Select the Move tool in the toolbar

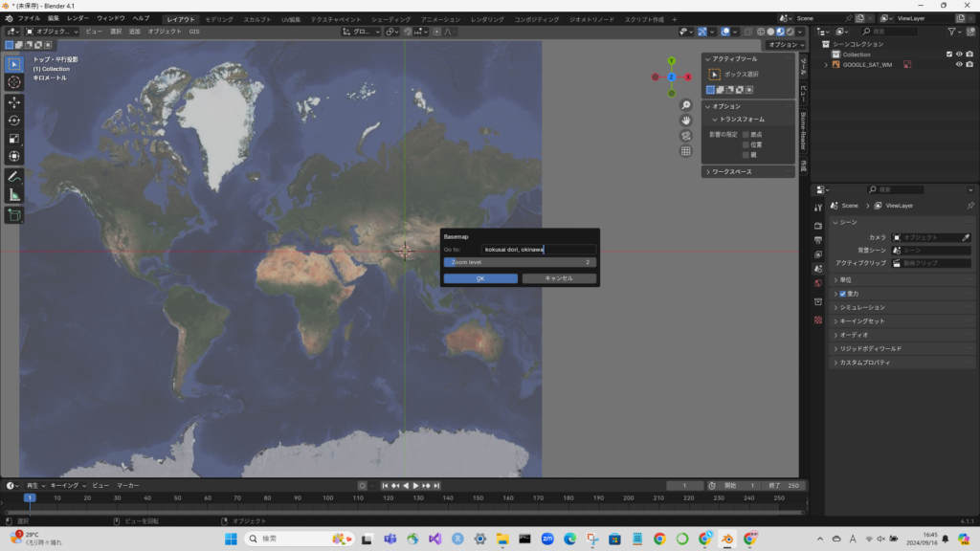click(14, 101)
